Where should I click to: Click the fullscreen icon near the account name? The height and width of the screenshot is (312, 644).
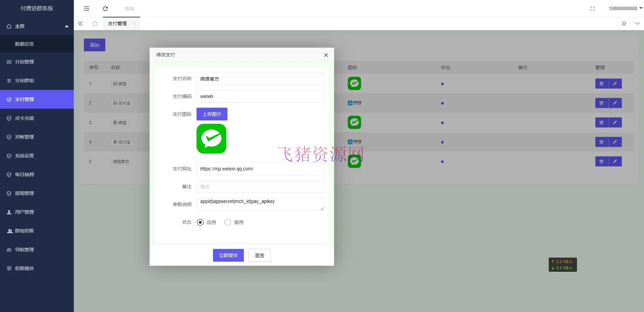coord(592,9)
